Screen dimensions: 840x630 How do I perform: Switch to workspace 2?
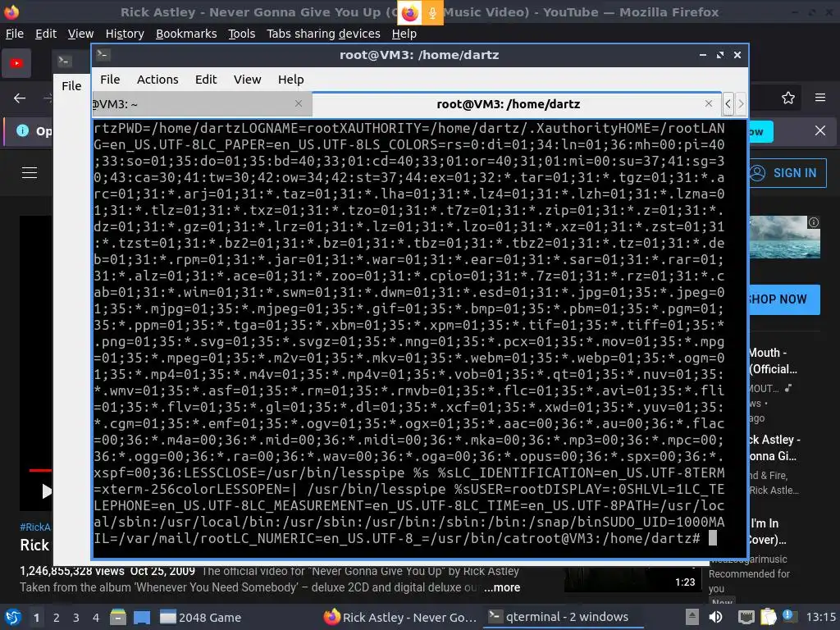click(x=57, y=618)
